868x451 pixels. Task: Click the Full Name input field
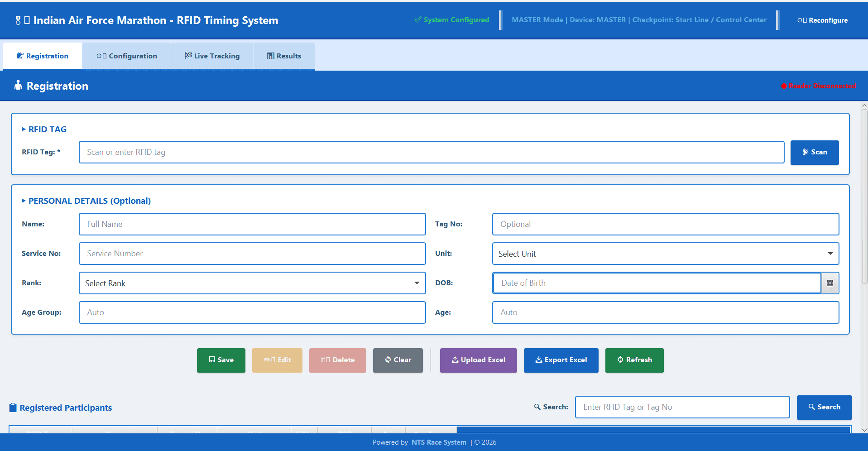click(x=252, y=224)
